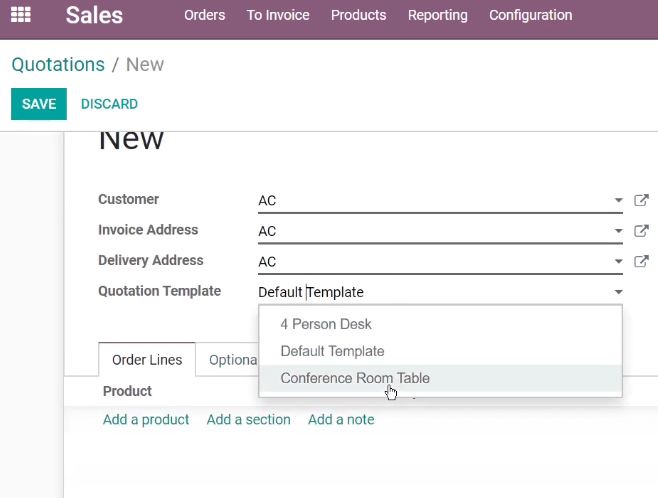
Task: Open the Configuration menu
Action: (530, 15)
